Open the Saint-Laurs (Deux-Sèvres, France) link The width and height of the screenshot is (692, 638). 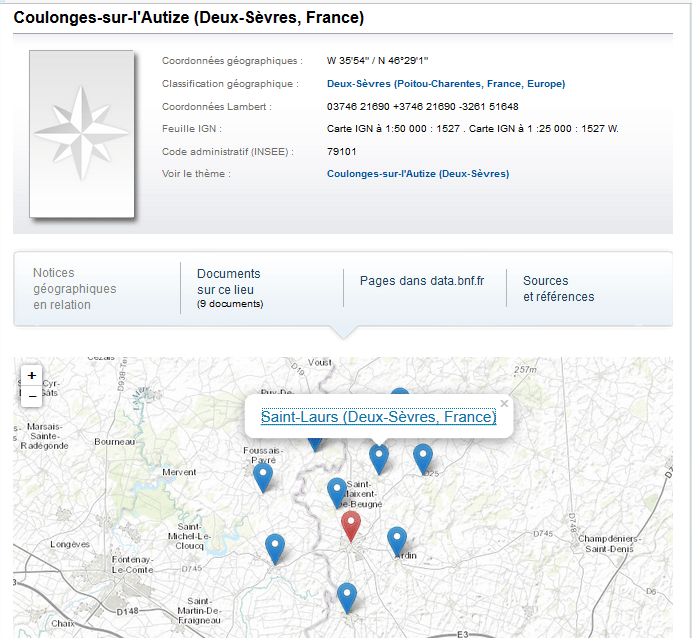(378, 417)
